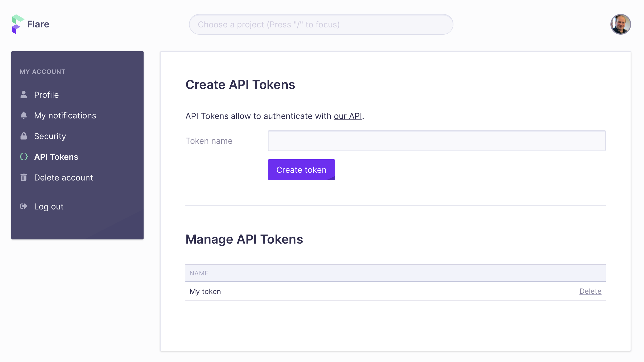Click the Delete account trash icon
This screenshot has height=362, width=644.
23,177
